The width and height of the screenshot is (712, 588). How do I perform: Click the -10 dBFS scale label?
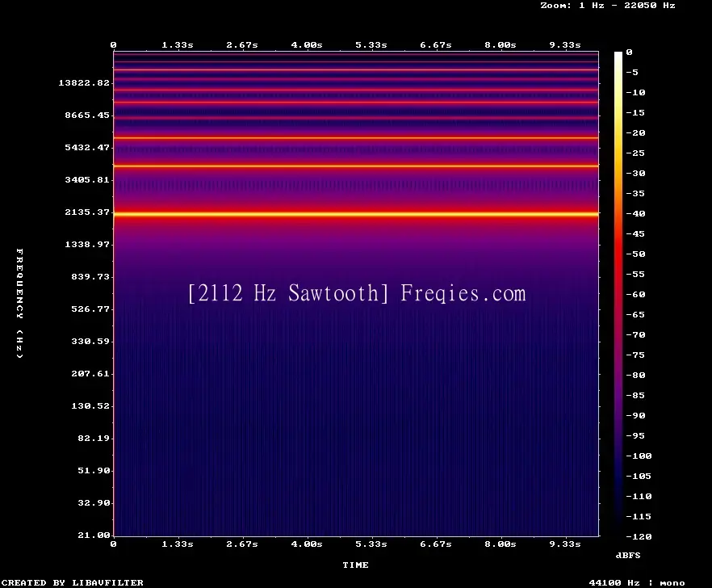pos(635,92)
